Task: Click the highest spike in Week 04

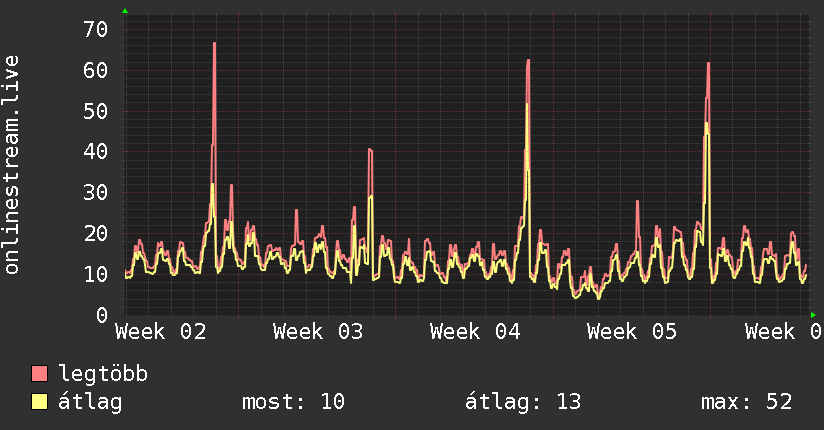Action: coord(528,61)
